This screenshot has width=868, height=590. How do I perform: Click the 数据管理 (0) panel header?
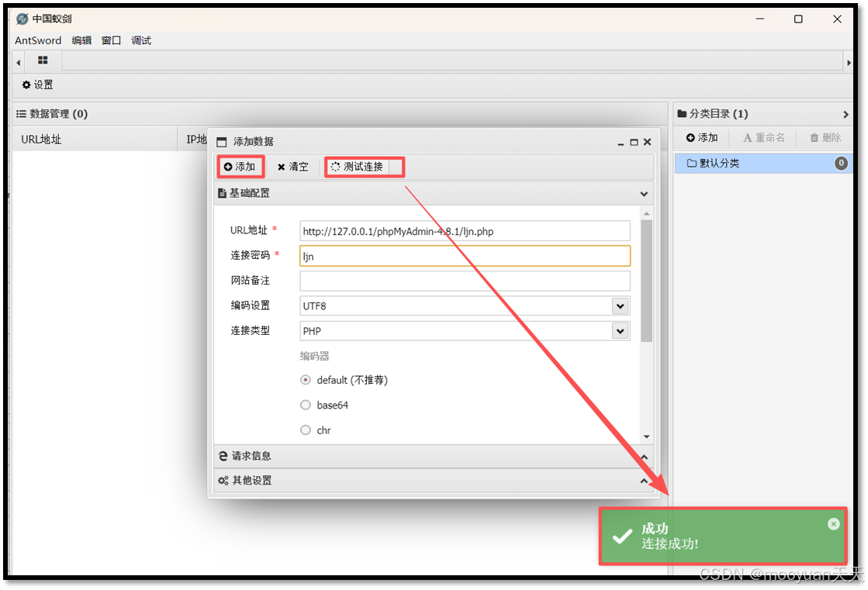click(339, 113)
